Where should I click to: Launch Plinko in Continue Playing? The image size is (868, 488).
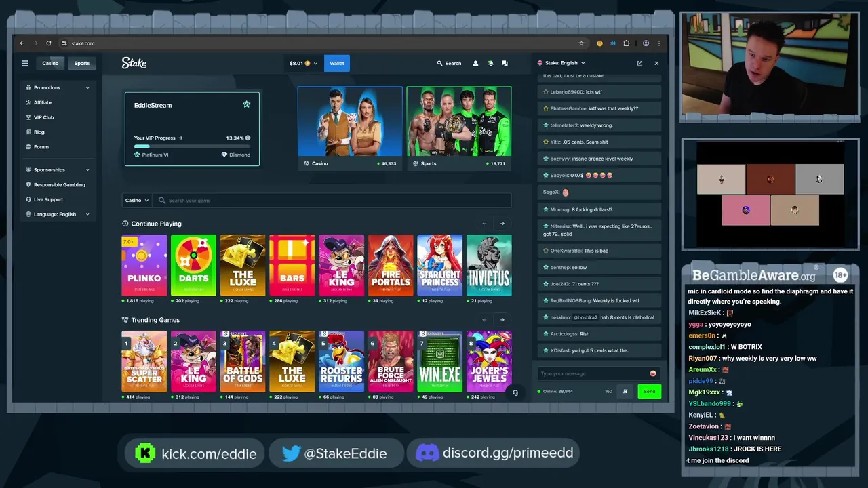pyautogui.click(x=144, y=265)
